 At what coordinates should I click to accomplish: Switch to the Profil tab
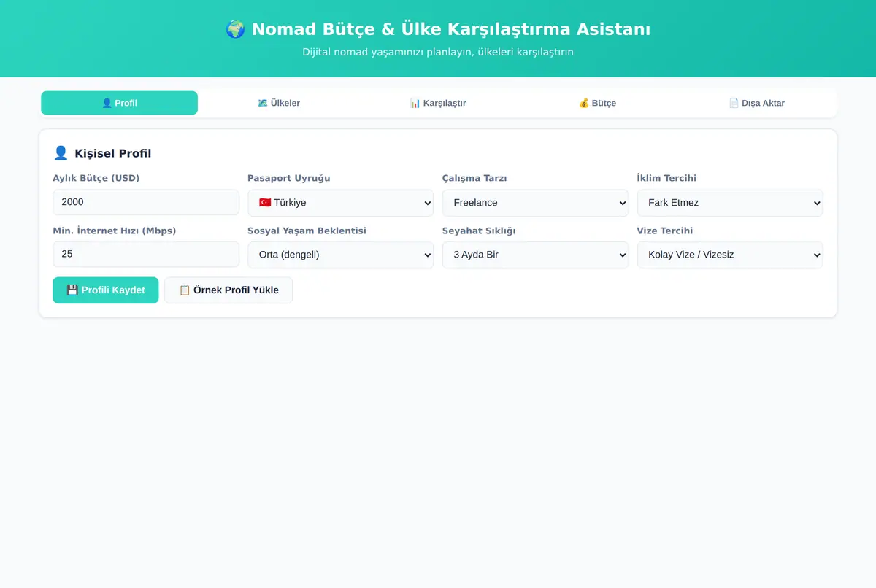point(119,103)
